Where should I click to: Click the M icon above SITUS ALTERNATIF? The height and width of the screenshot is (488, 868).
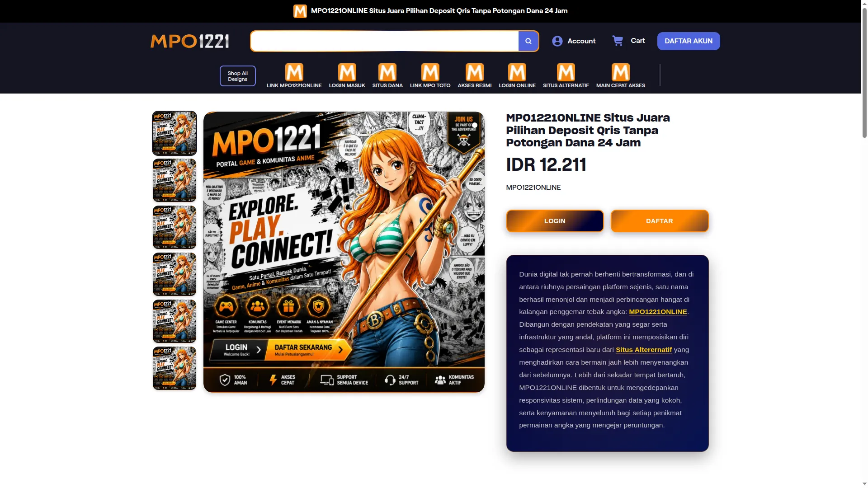tap(566, 72)
